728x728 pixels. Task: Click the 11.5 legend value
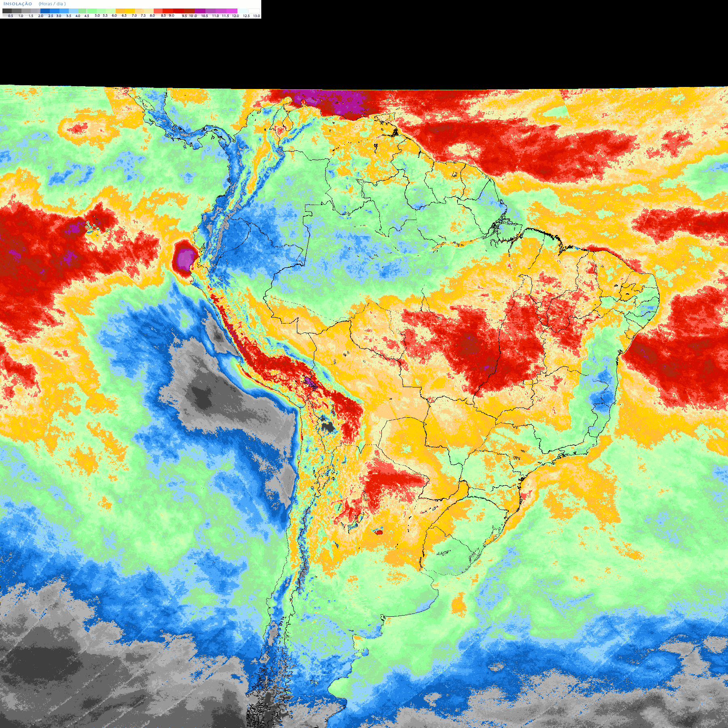point(225,16)
